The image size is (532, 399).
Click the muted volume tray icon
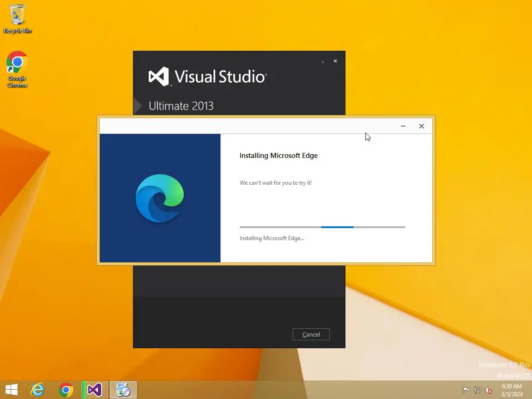pyautogui.click(x=489, y=390)
